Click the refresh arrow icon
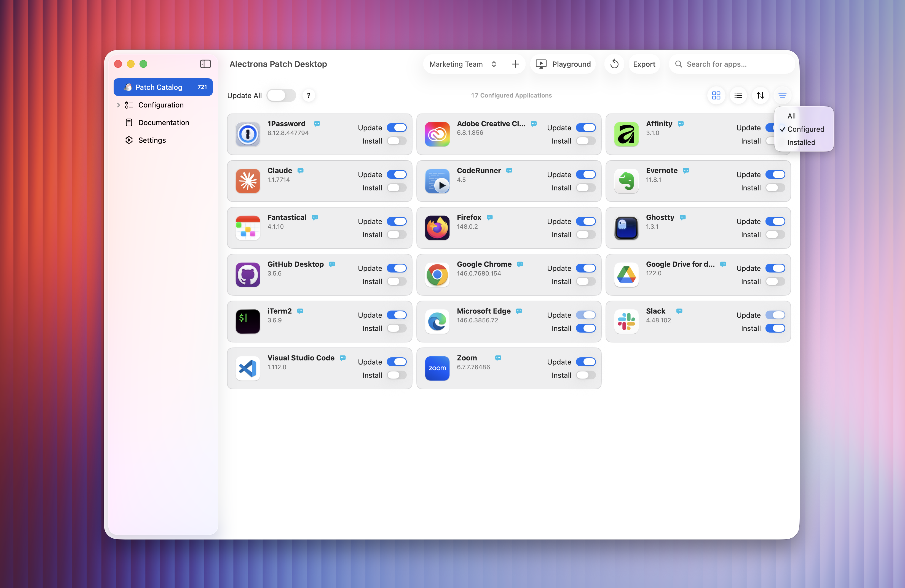Image resolution: width=905 pixels, height=588 pixels. pyautogui.click(x=614, y=64)
